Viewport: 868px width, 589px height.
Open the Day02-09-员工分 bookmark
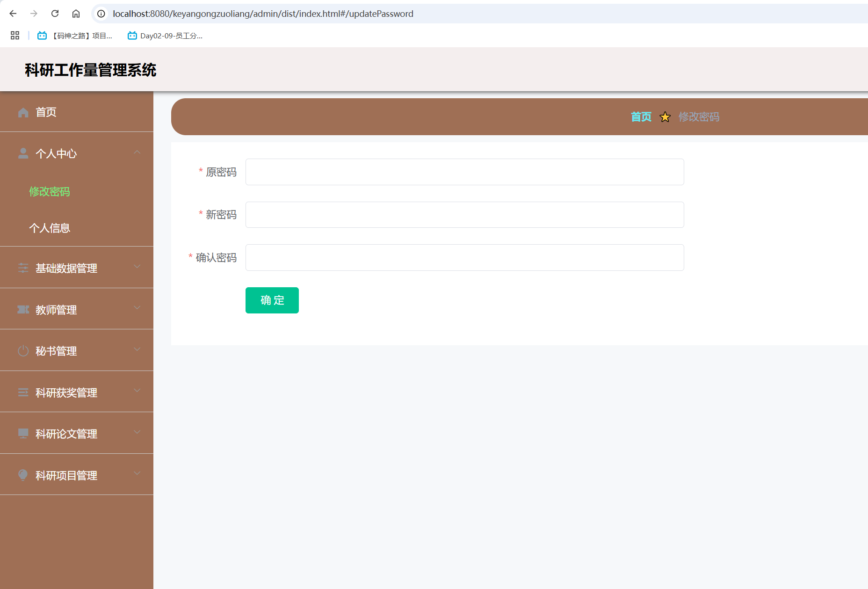165,36
